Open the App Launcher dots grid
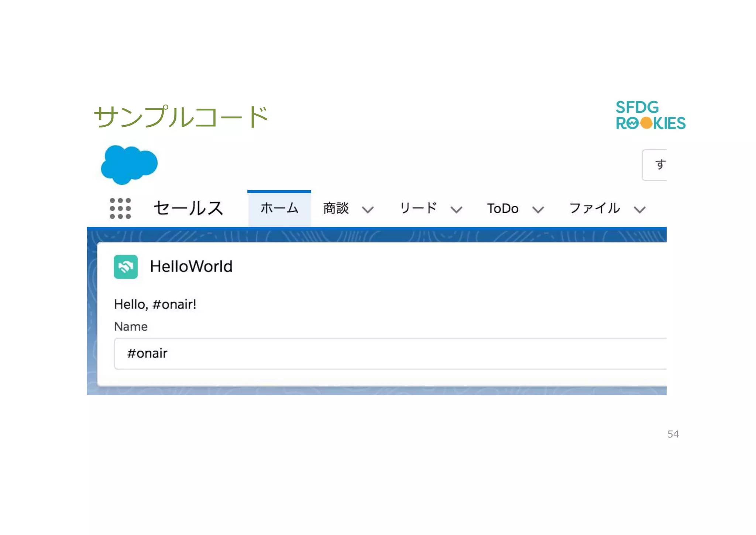The height and width of the screenshot is (535, 756). pyautogui.click(x=120, y=208)
